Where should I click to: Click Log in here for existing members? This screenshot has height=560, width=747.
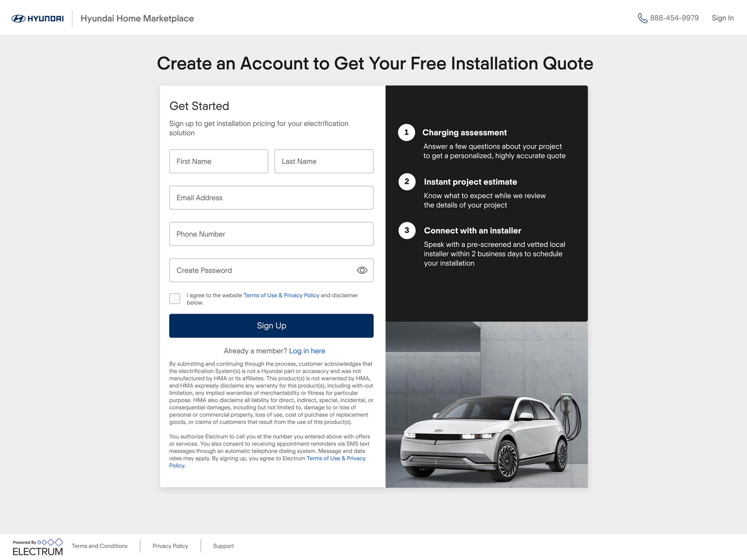tap(307, 351)
